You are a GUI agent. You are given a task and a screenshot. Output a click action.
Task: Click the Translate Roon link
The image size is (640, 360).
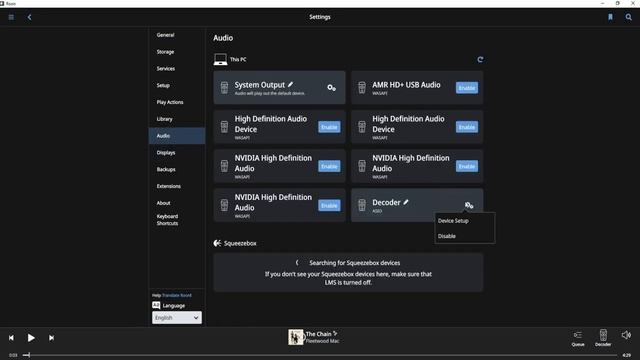coord(177,295)
